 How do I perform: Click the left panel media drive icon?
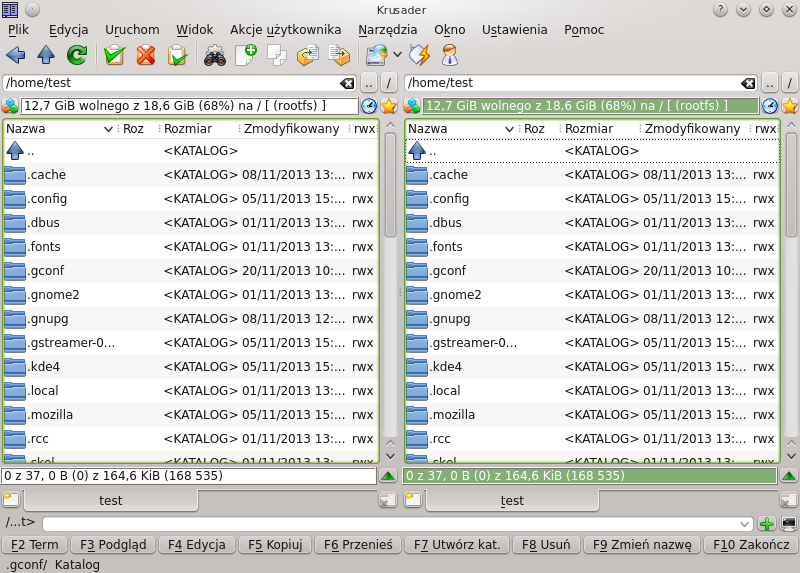[10, 106]
